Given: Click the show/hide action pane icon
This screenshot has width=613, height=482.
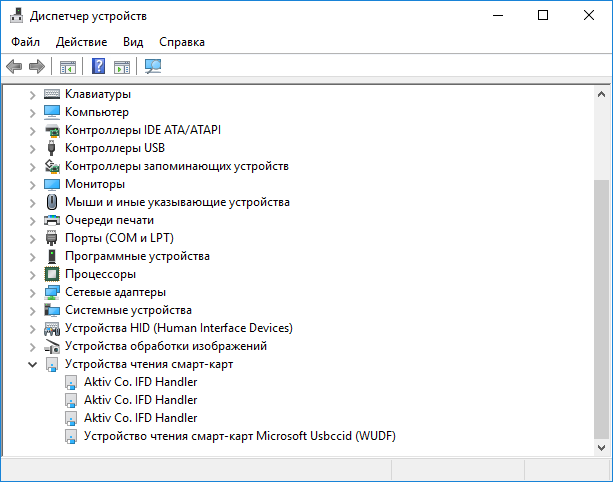Looking at the screenshot, I should point(122,67).
